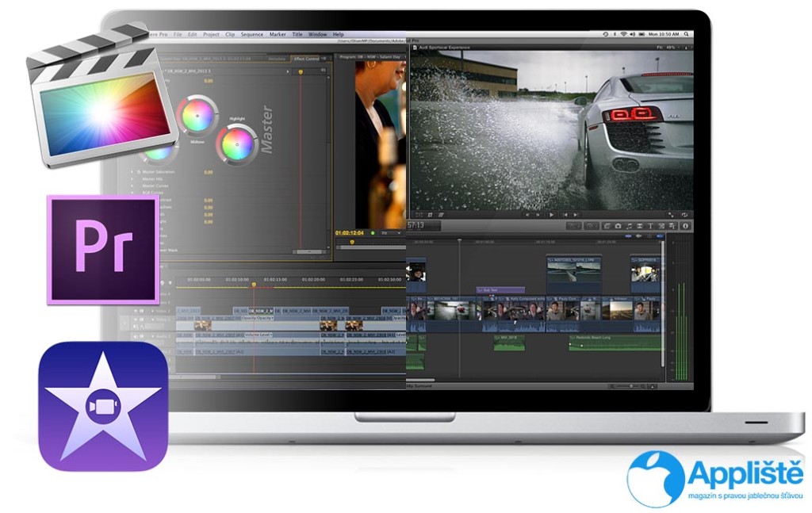Open the Titles browser T icon
Image resolution: width=812 pixels, height=513 pixels.
point(650,226)
